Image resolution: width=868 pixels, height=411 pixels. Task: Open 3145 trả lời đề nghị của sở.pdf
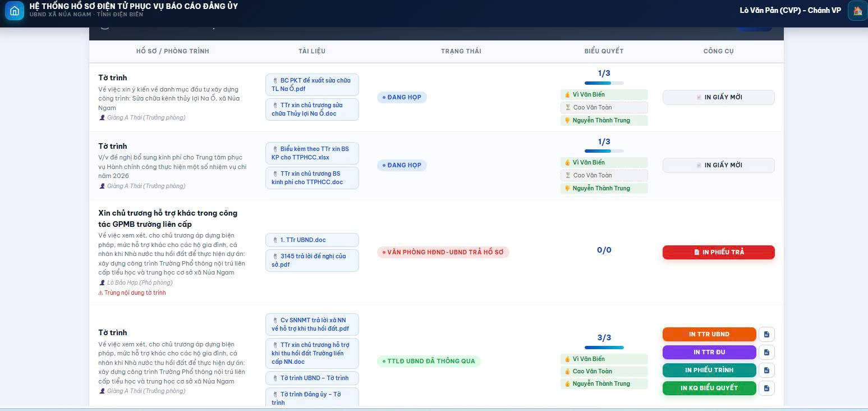(312, 261)
